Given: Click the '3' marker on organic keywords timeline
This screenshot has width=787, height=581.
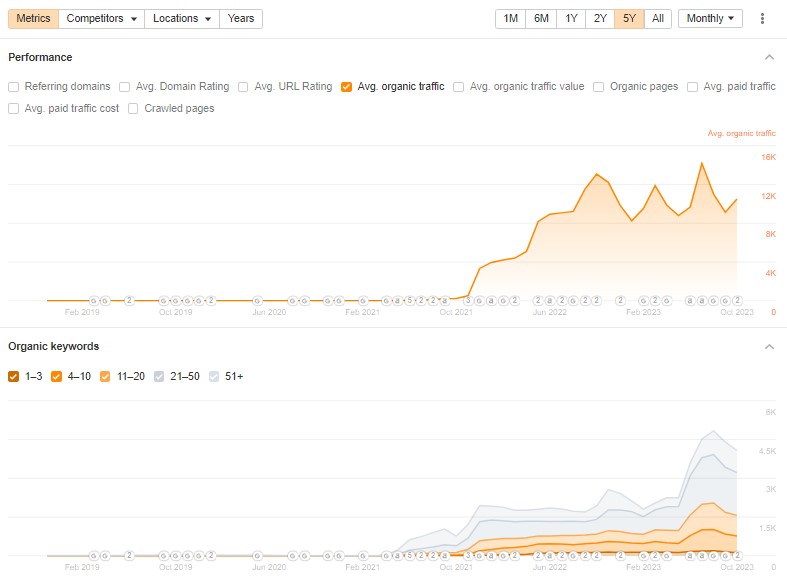Looking at the screenshot, I should tap(468, 555).
